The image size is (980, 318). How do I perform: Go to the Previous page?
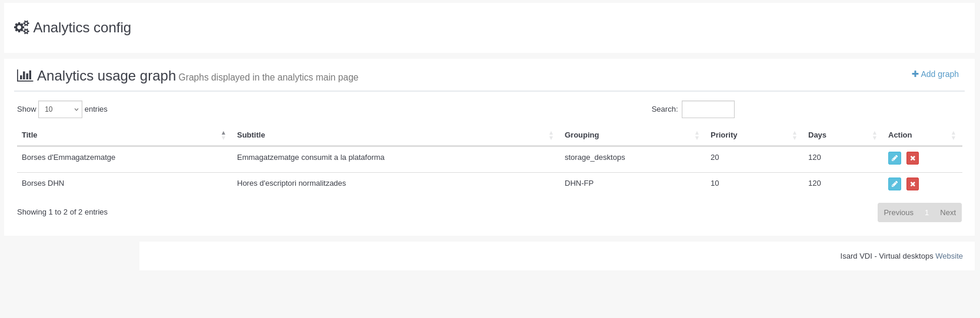(898, 213)
